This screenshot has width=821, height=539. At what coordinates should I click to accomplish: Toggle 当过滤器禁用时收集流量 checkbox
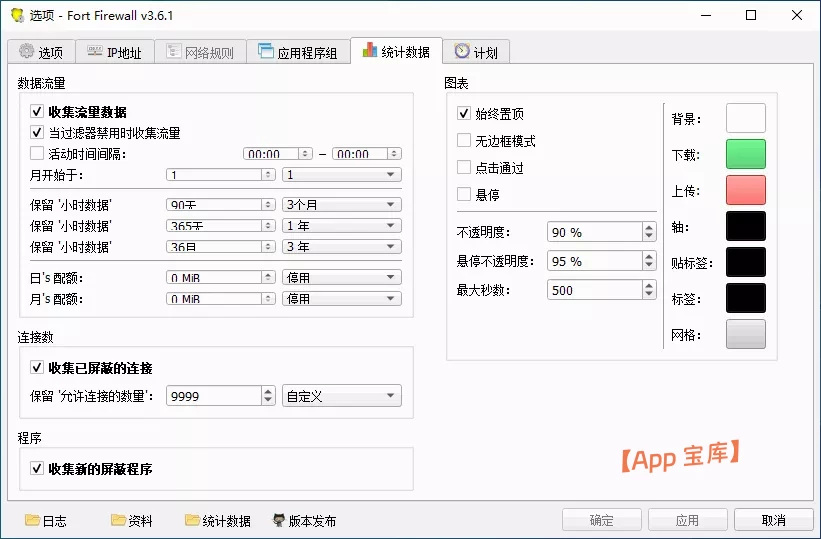click(x=37, y=133)
